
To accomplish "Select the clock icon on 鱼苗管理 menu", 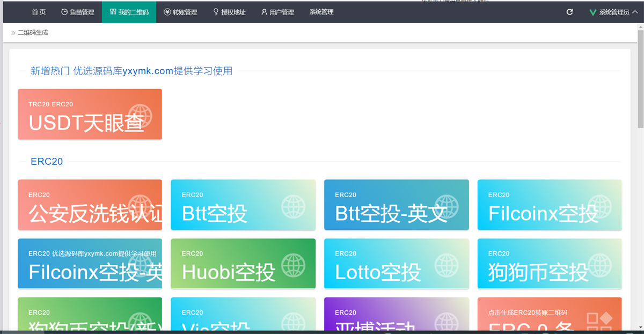I will pos(64,12).
